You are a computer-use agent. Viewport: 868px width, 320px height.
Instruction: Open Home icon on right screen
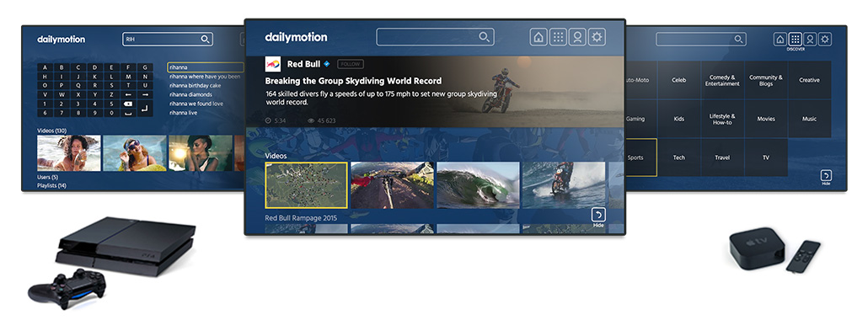pyautogui.click(x=780, y=40)
